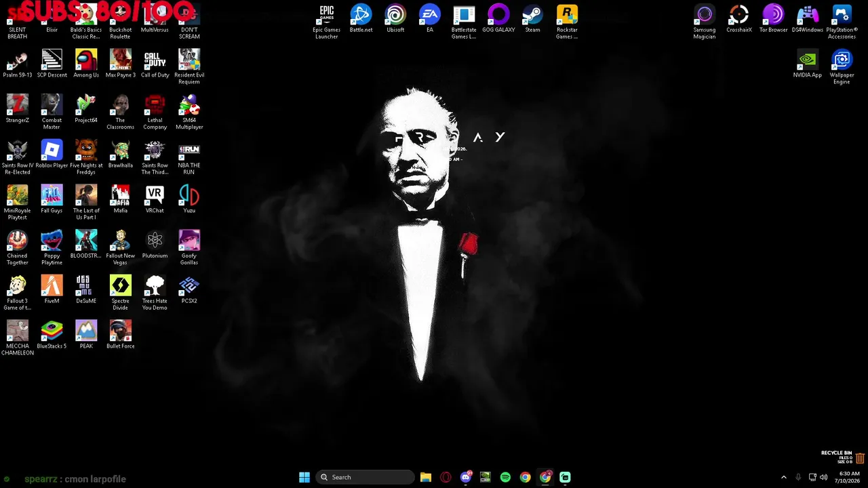
Task: Click the Call of Duty icon
Action: coord(155,64)
